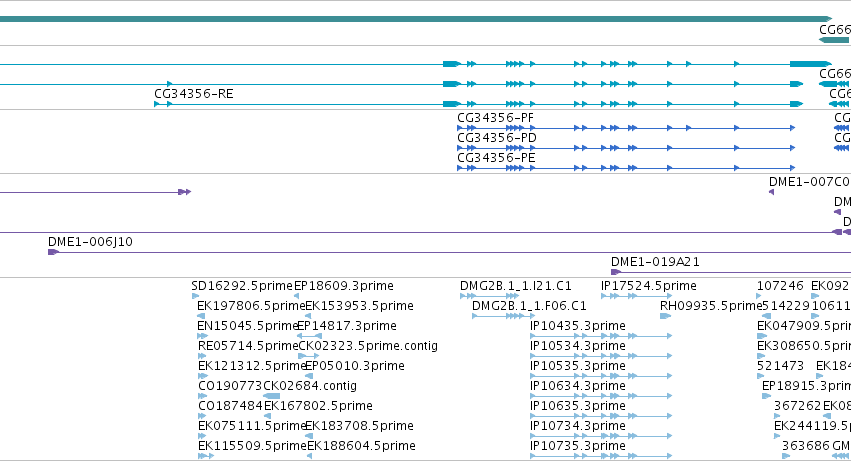Select the EK188604.5prime label

tap(361, 447)
